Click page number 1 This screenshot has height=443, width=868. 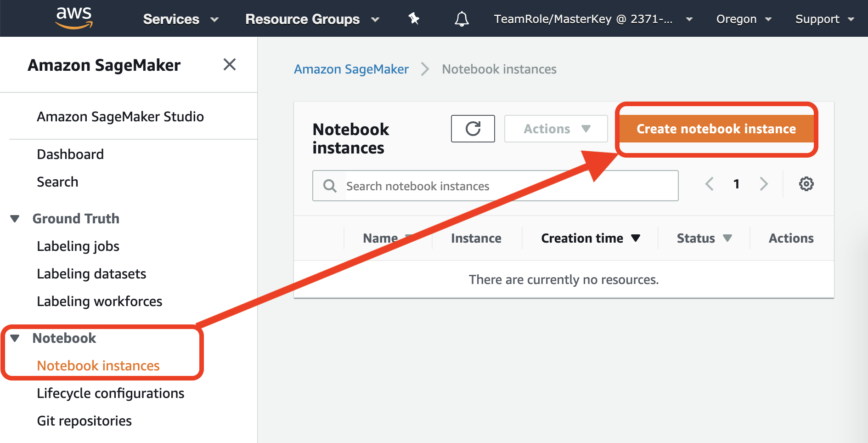tap(737, 184)
